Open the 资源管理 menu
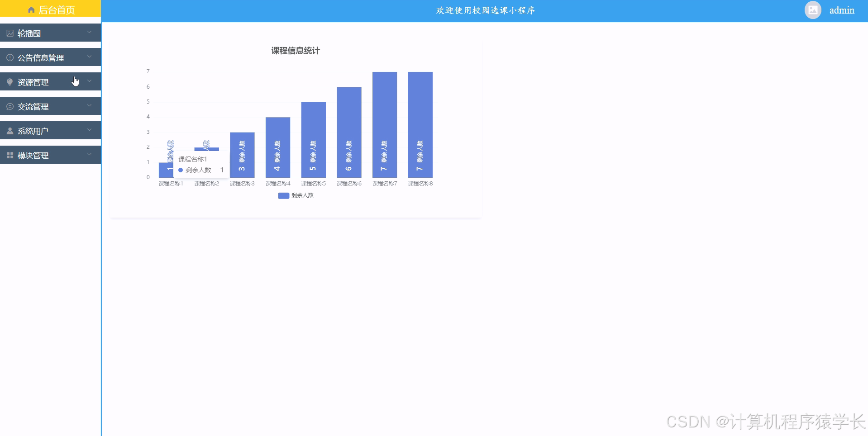868x436 pixels. tap(50, 82)
